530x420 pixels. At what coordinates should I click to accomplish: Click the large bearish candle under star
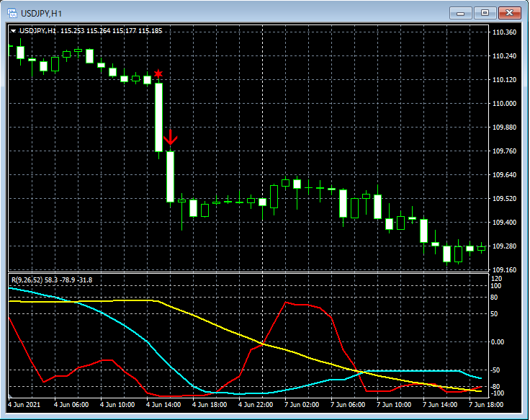pos(158,117)
